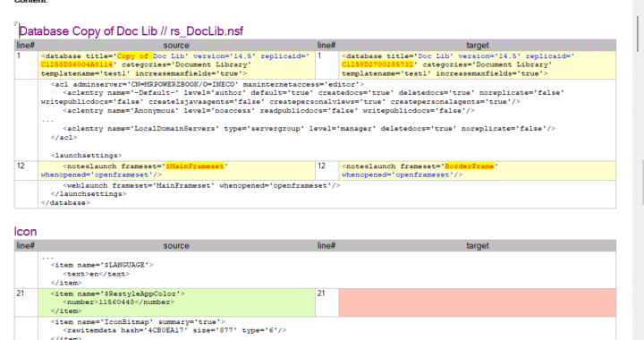Click the rawitemdata hash '4CB0EA17' line
Screen dimensions: 644x340
(x=174, y=330)
